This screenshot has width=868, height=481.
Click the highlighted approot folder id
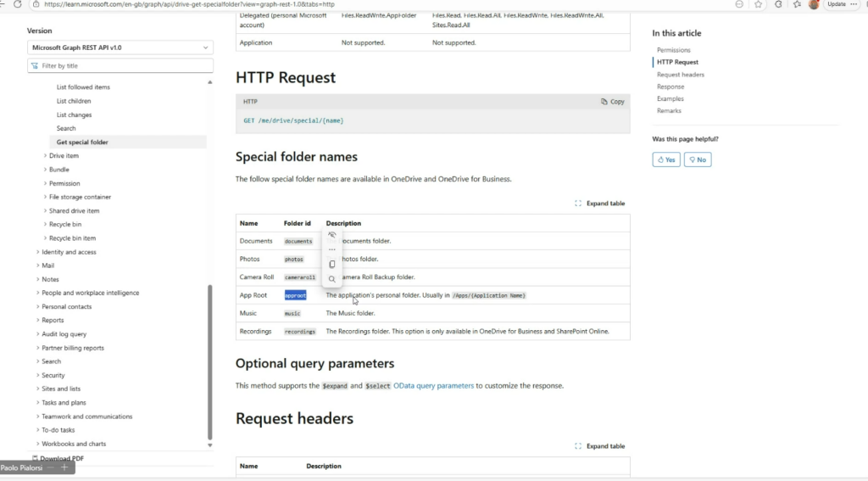point(295,295)
